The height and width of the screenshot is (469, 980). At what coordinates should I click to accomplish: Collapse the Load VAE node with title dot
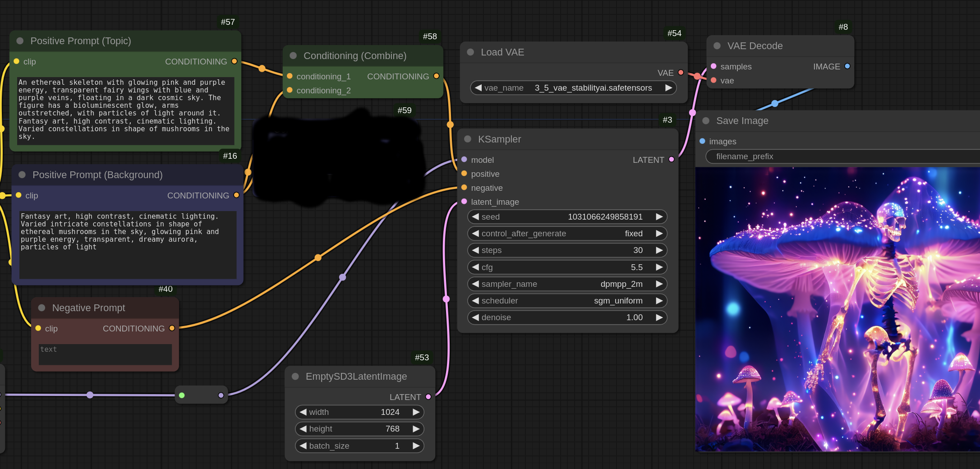point(470,52)
